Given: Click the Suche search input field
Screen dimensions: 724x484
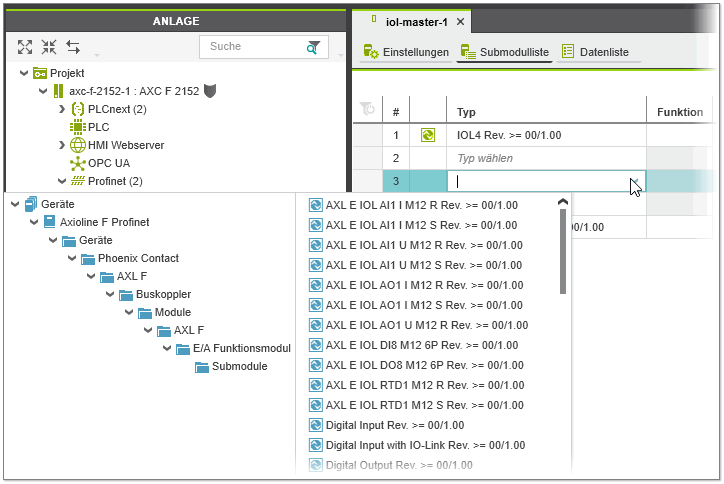Looking at the screenshot, I should [x=250, y=47].
